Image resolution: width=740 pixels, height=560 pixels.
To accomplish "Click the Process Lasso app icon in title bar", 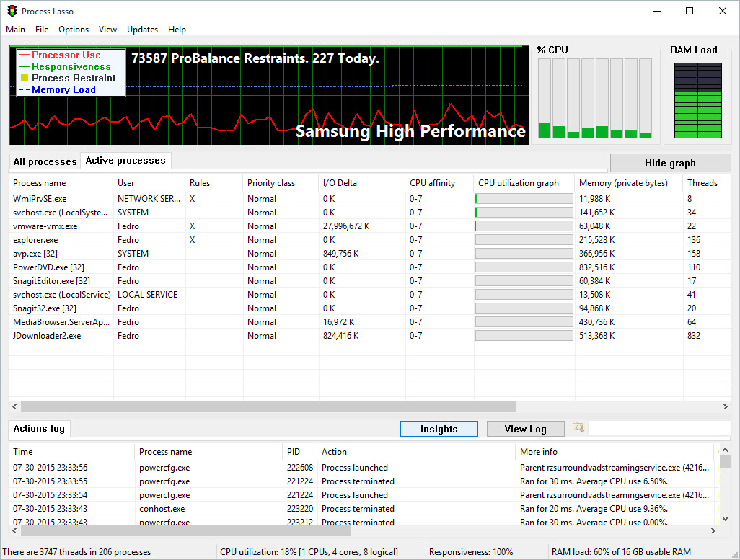I will (x=12, y=11).
